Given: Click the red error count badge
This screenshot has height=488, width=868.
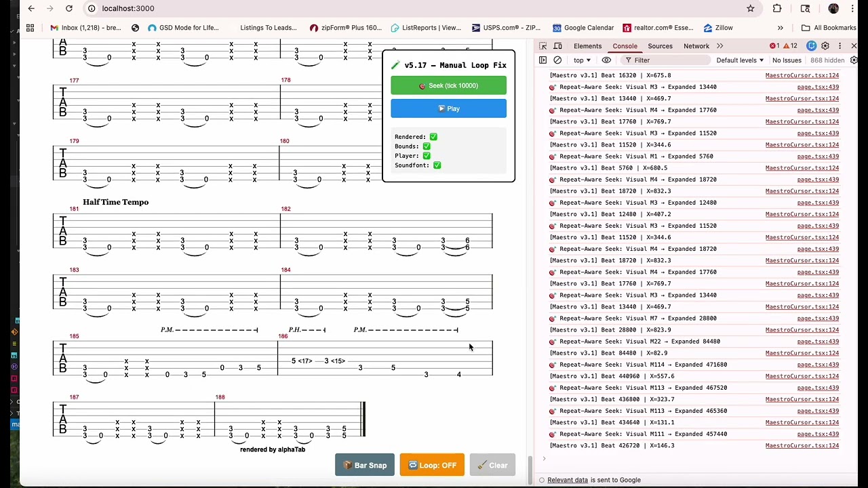Looking at the screenshot, I should pos(774,46).
